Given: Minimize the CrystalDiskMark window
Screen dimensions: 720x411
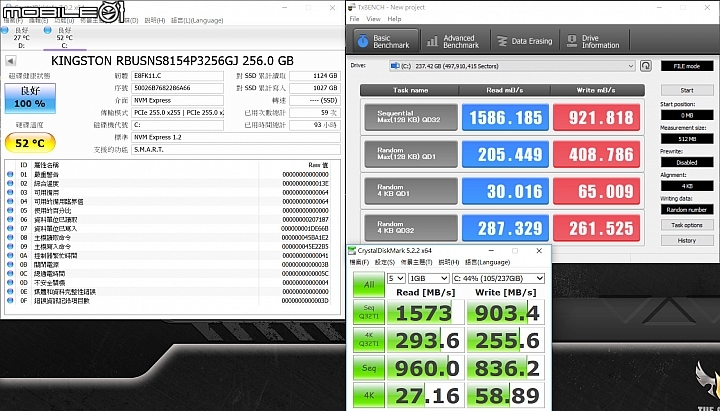Looking at the screenshot, I should coord(491,251).
